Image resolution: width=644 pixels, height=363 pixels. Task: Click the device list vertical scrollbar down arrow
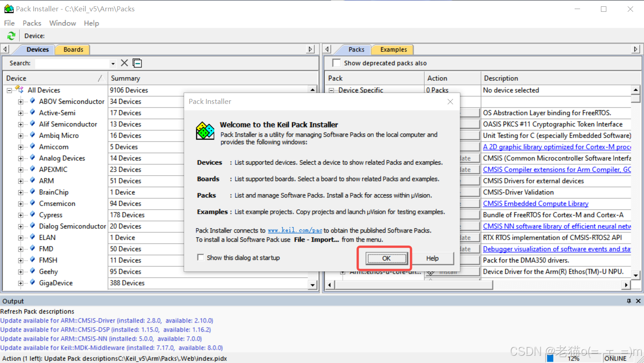(x=312, y=285)
